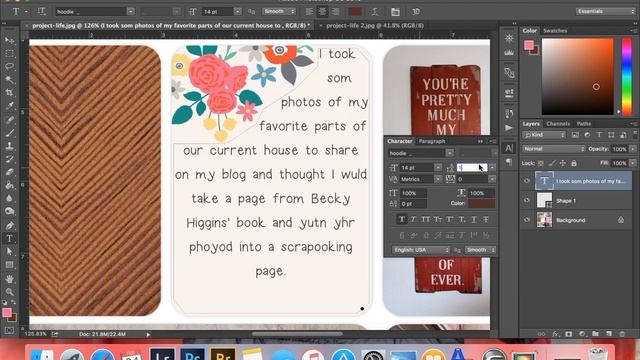This screenshot has height=360, width=640.
Task: Open kerning Metrics dropdown
Action: pos(438,179)
